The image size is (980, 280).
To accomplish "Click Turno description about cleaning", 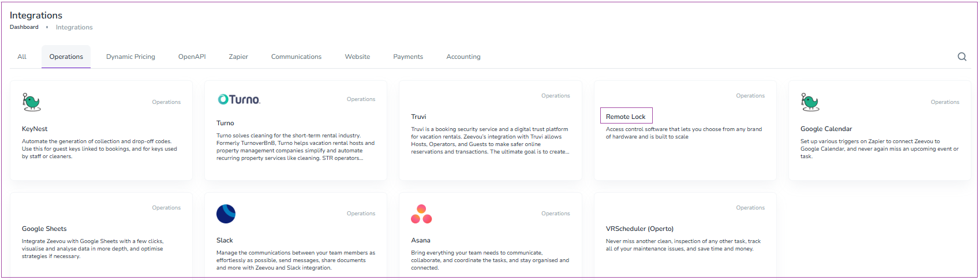I will click(296, 147).
